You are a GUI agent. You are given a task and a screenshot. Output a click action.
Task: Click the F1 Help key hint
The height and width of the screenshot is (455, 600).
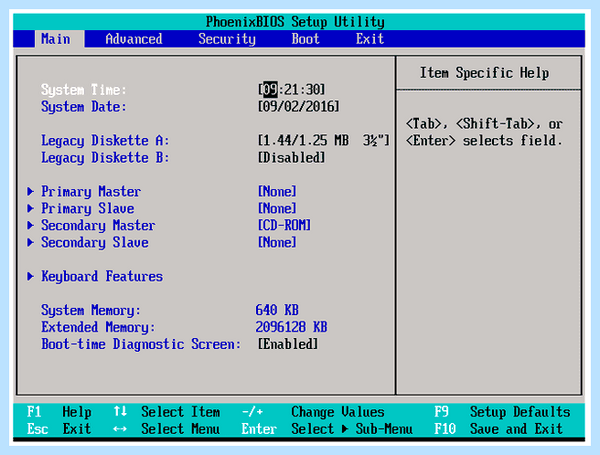click(x=59, y=412)
